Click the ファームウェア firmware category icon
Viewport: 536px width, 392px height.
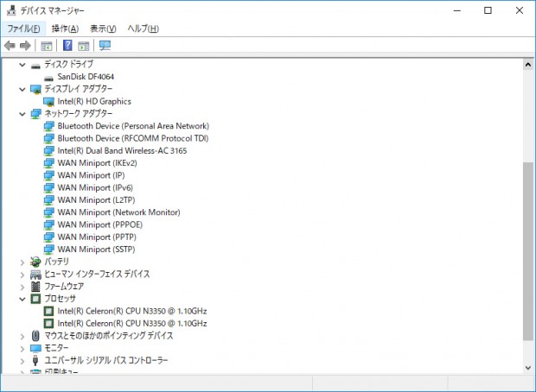point(35,287)
